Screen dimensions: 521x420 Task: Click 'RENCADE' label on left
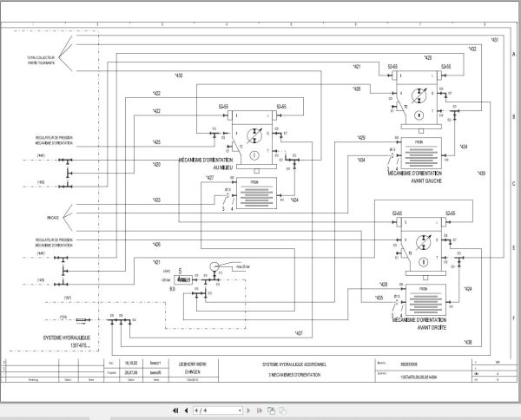(53, 218)
